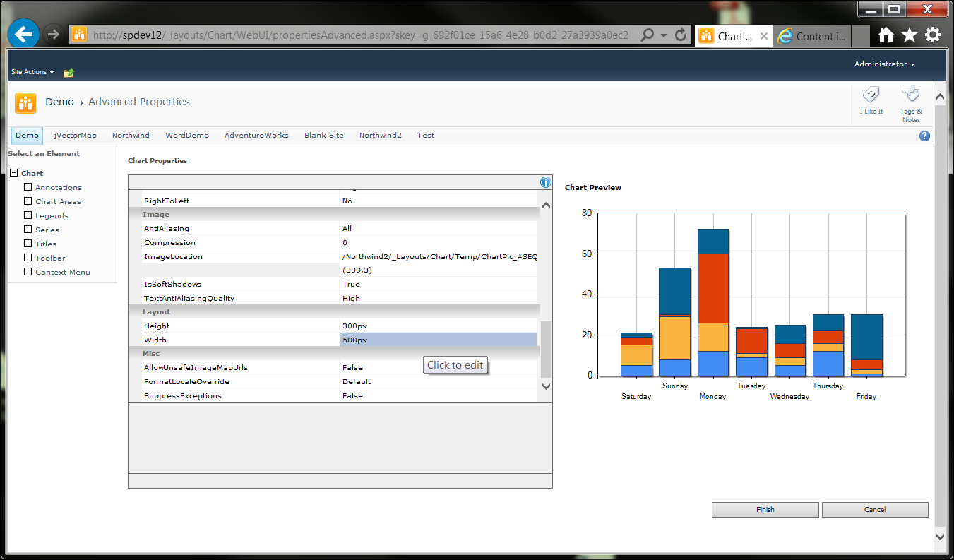Expand the Context Menu tree node box
954x560 pixels.
pyautogui.click(x=28, y=272)
